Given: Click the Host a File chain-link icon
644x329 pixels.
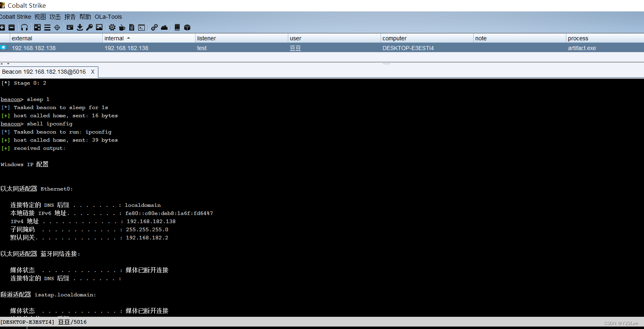Looking at the screenshot, I should point(154,27).
